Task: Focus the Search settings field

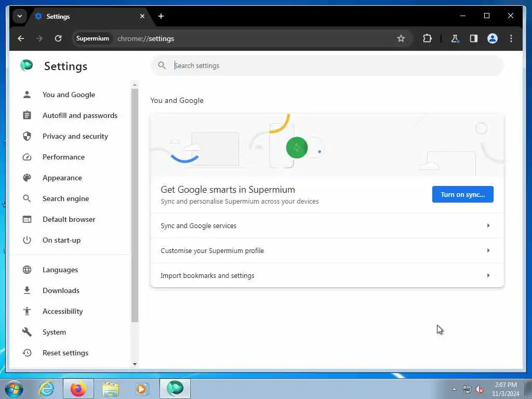Action: (x=327, y=65)
